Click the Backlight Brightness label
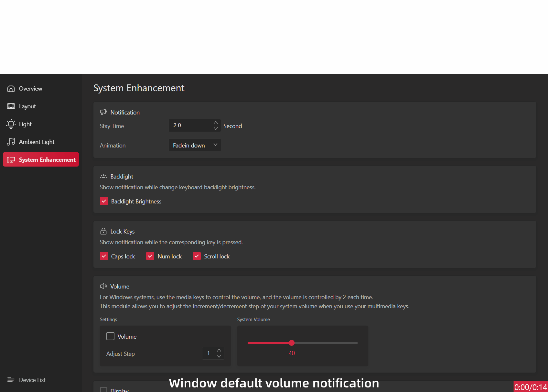This screenshot has width=548, height=392. click(x=136, y=201)
